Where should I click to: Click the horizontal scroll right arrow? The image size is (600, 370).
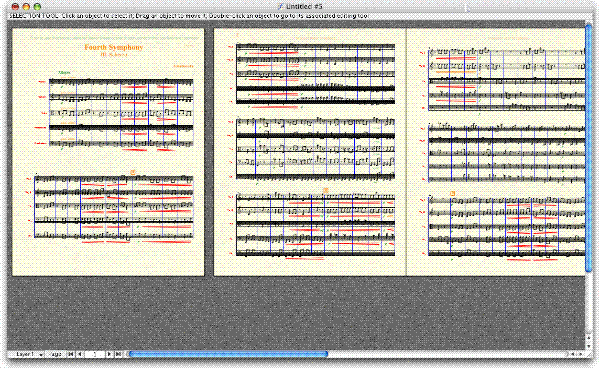(581, 354)
